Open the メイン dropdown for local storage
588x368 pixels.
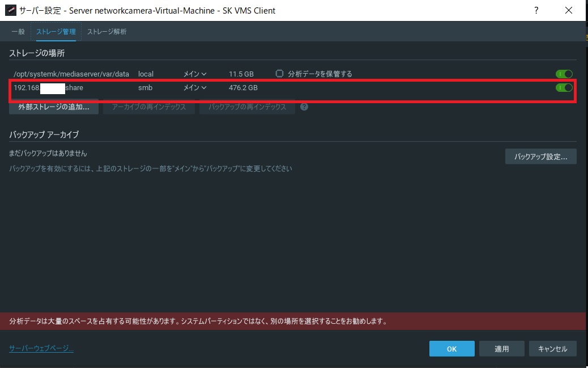195,74
